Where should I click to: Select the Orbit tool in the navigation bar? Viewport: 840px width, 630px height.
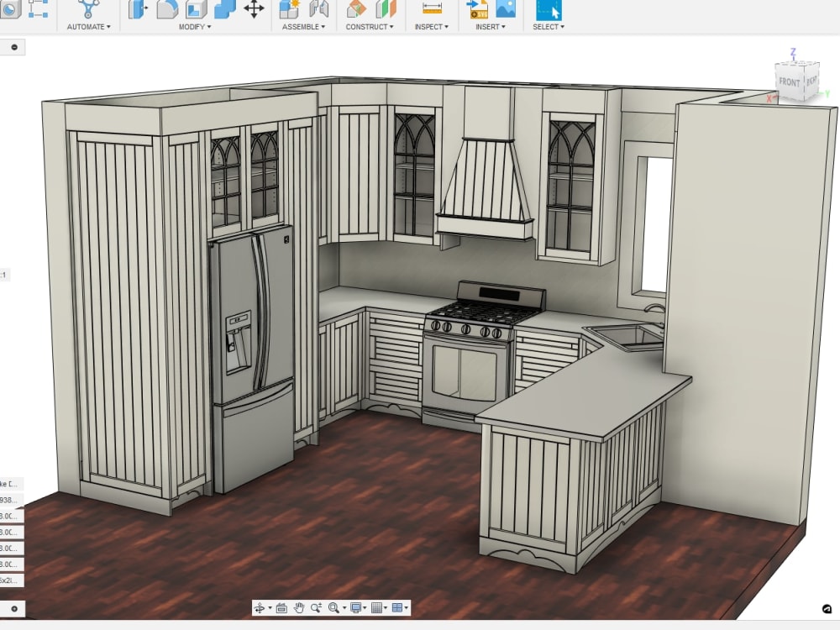(x=260, y=606)
